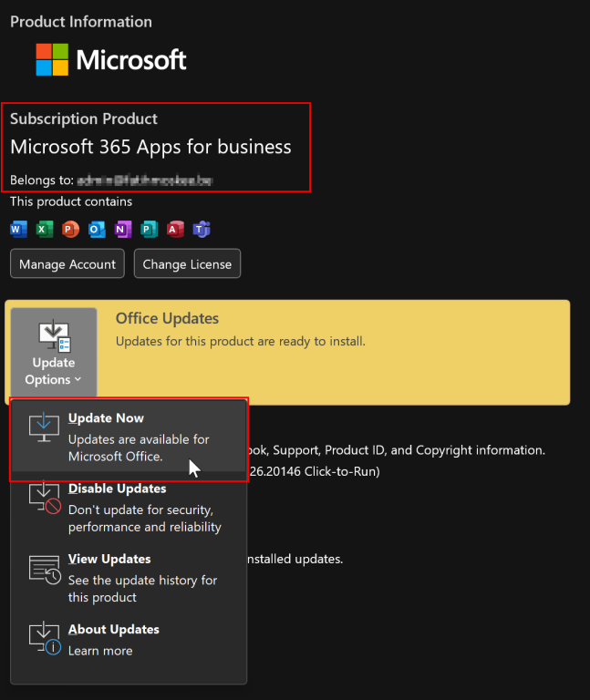590x700 pixels.
Task: Open View Updates menu entry
Action: (129, 578)
